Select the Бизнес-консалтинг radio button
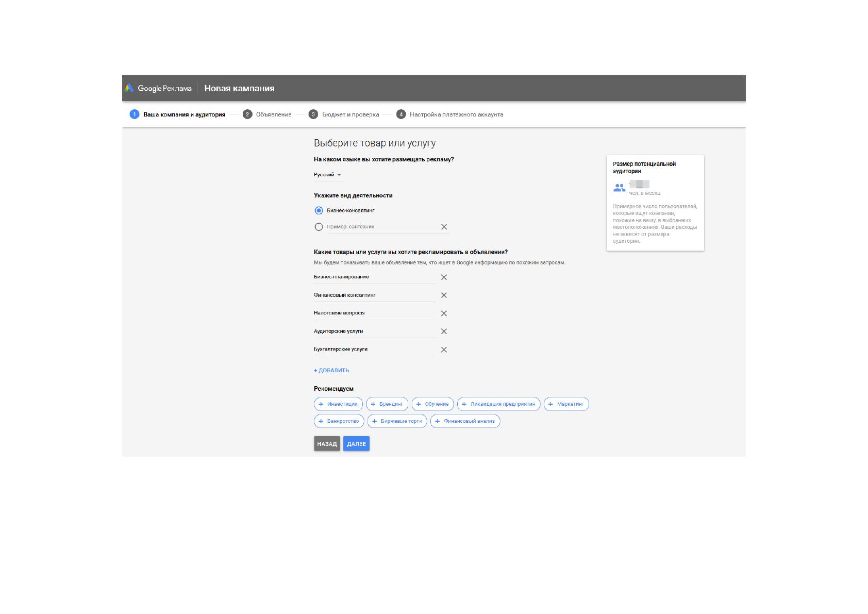Viewport: 868px width, 614px height. coord(319,210)
